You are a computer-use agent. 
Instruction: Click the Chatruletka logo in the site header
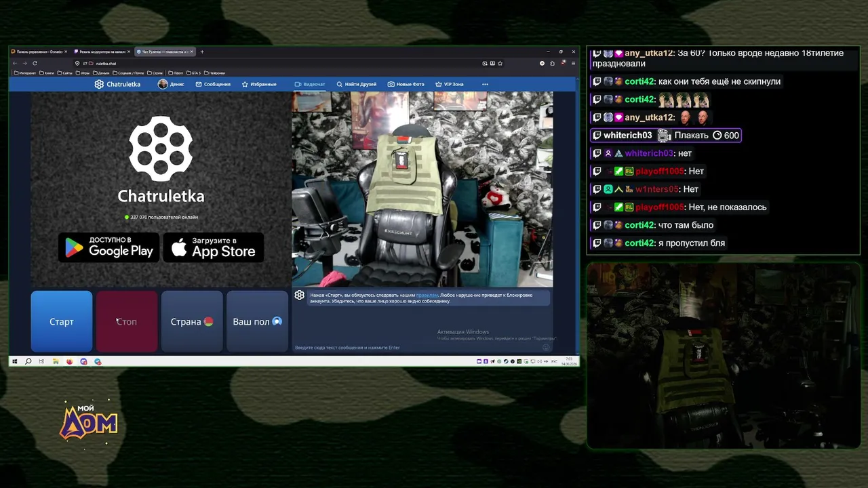(x=117, y=84)
